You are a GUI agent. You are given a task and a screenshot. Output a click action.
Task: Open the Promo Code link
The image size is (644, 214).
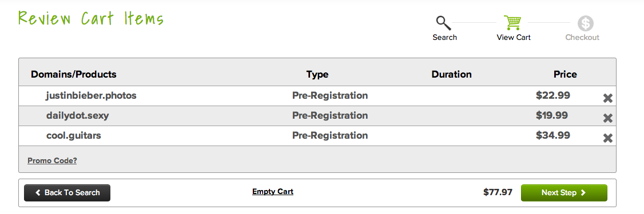(x=52, y=161)
